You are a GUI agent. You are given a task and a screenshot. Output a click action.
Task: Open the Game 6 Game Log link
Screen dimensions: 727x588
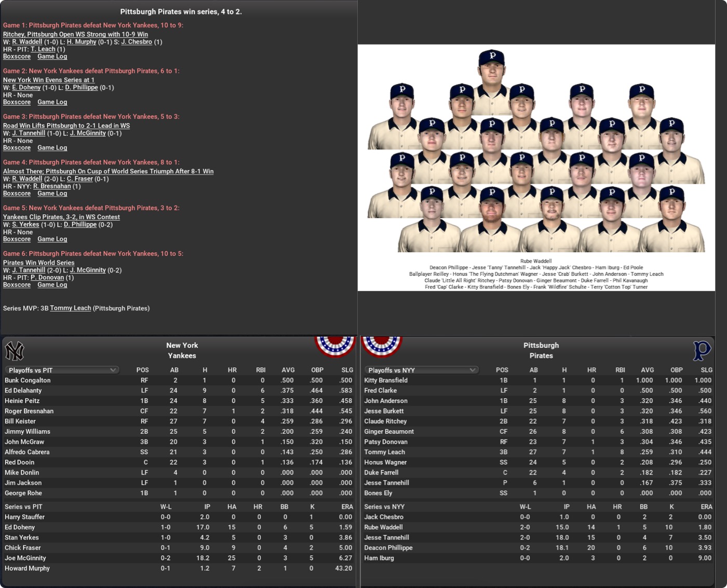52,285
